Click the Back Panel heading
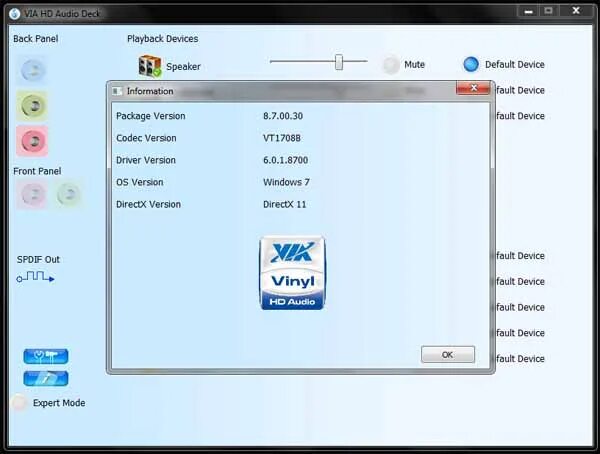600x454 pixels. (x=36, y=39)
